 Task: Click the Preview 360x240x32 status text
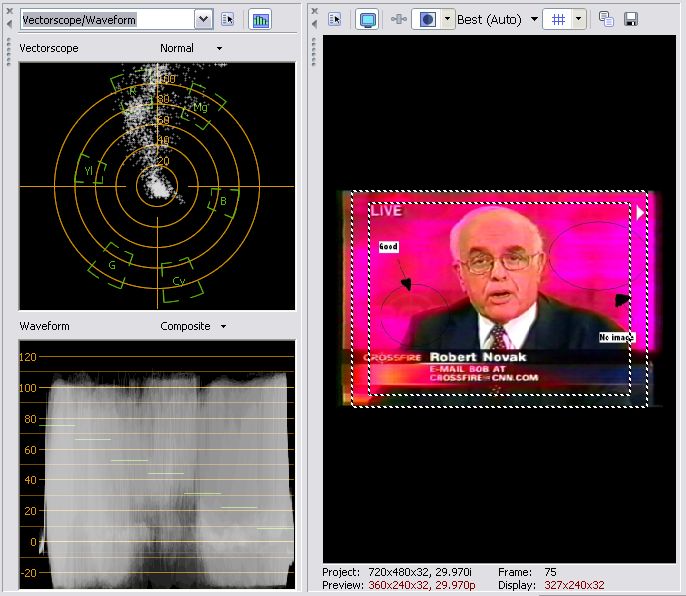pos(399,585)
